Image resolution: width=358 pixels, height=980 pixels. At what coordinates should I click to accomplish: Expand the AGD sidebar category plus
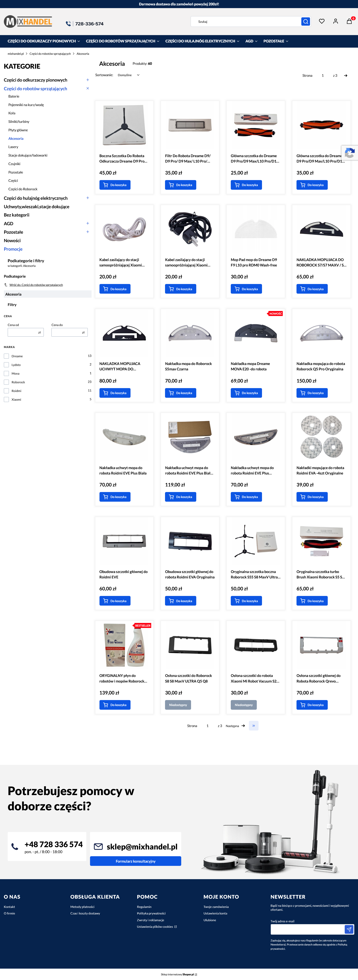[88, 223]
